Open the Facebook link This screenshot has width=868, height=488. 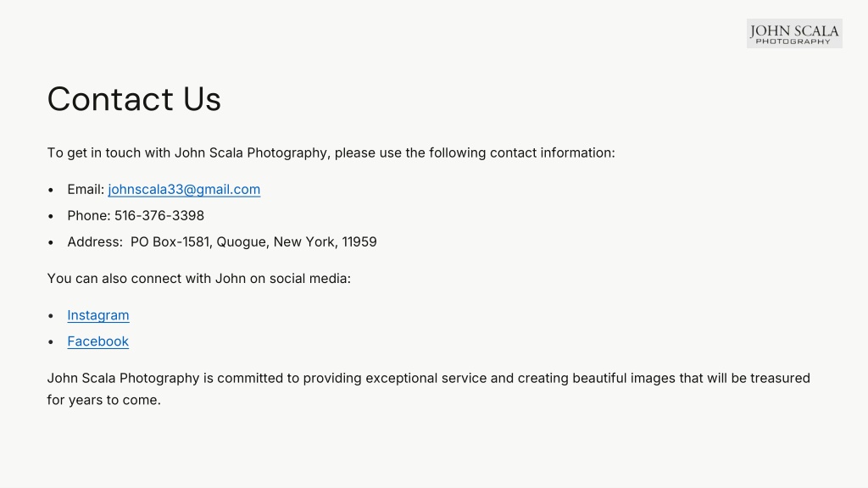coord(98,341)
